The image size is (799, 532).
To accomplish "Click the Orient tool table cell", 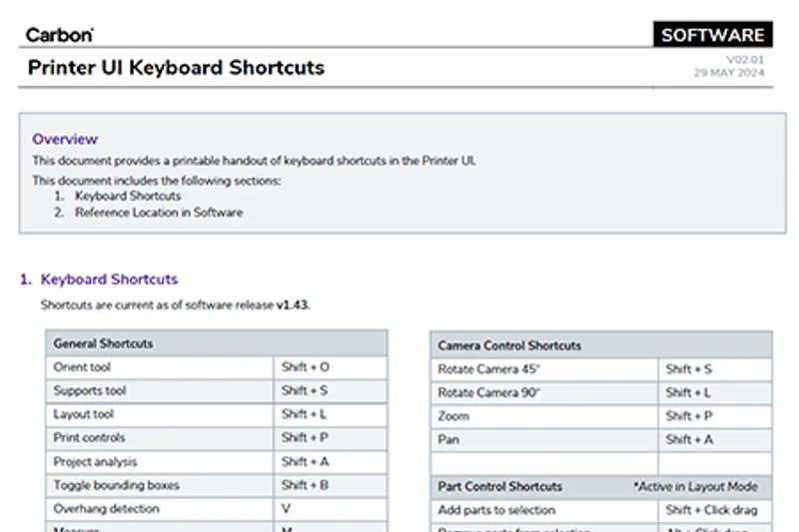I will [83, 367].
